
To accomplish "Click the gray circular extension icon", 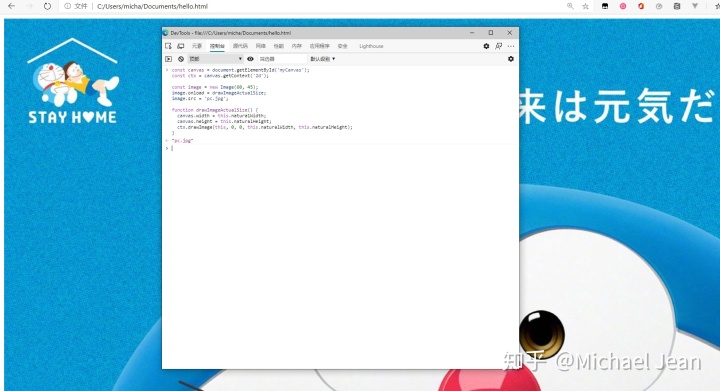I will (659, 6).
